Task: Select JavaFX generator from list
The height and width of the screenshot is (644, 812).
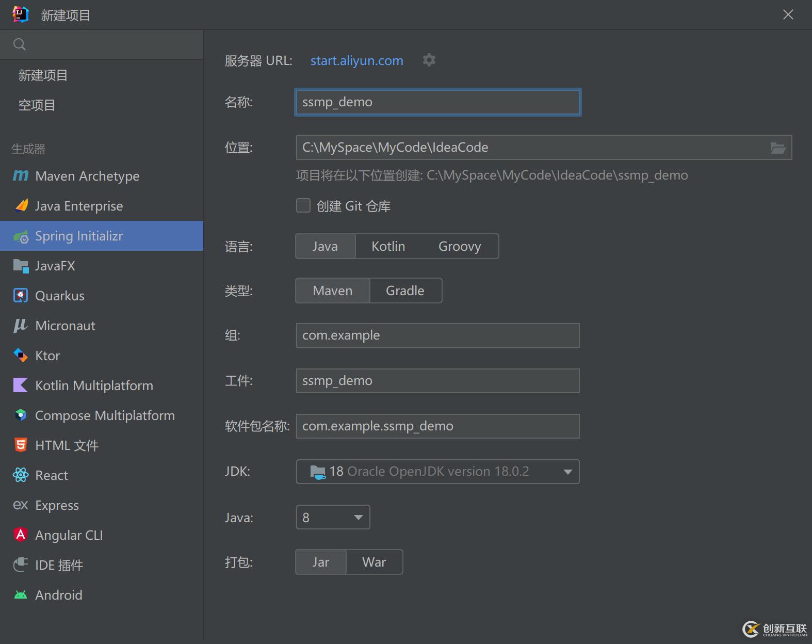Action: [55, 266]
